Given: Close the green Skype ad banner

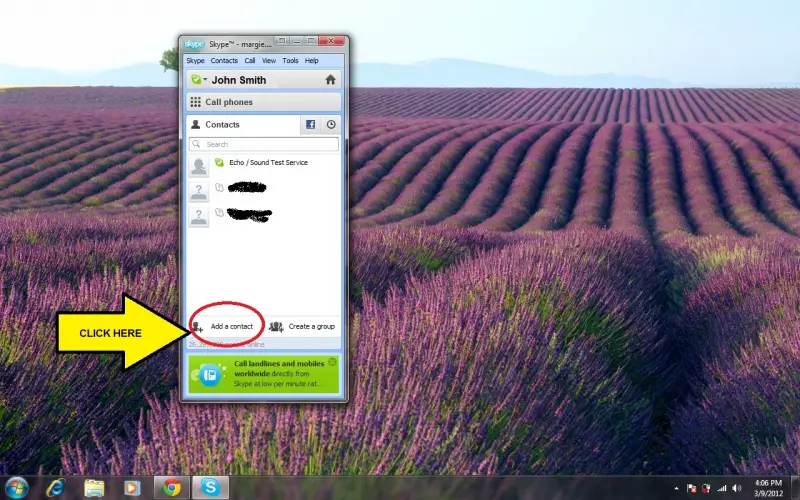Looking at the screenshot, I should tap(333, 362).
